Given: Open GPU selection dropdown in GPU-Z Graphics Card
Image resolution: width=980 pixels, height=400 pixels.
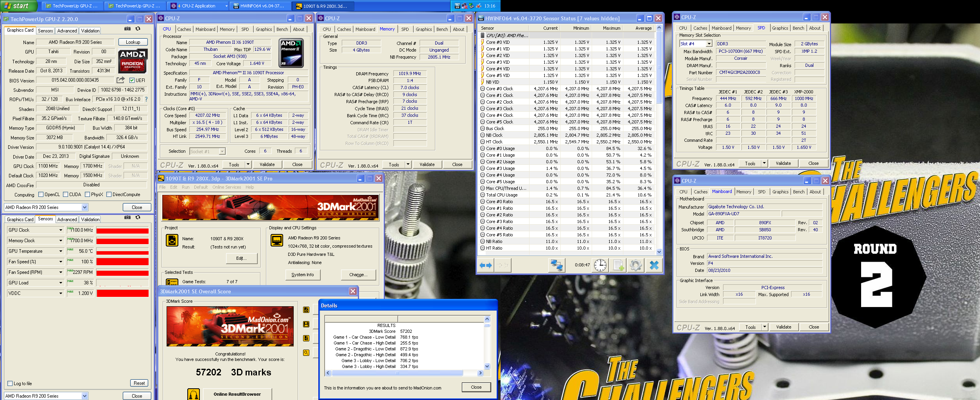Looking at the screenshot, I should click(84, 207).
